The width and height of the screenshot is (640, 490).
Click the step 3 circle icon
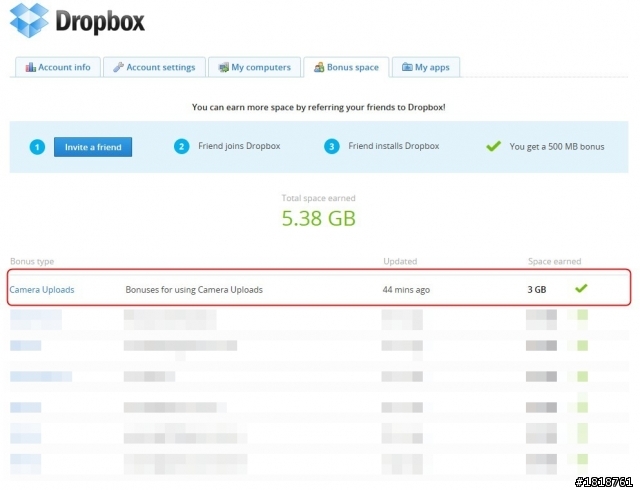331,146
